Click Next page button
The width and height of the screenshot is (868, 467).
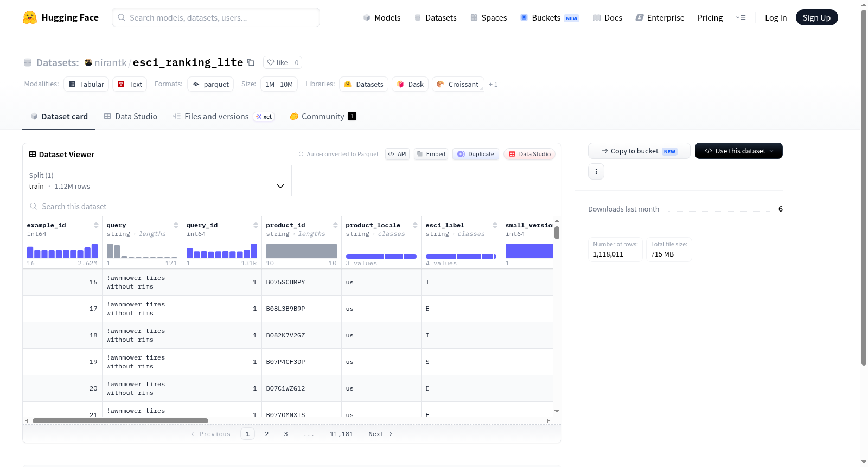380,434
